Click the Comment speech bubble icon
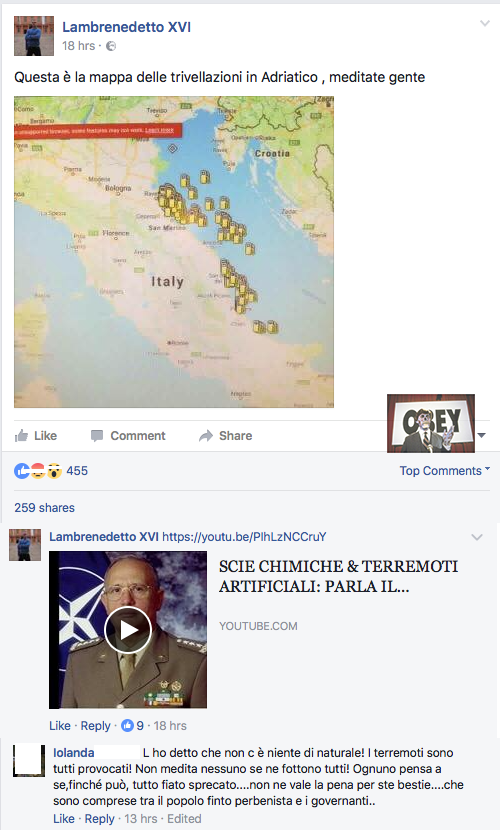The image size is (500, 830). pos(97,436)
